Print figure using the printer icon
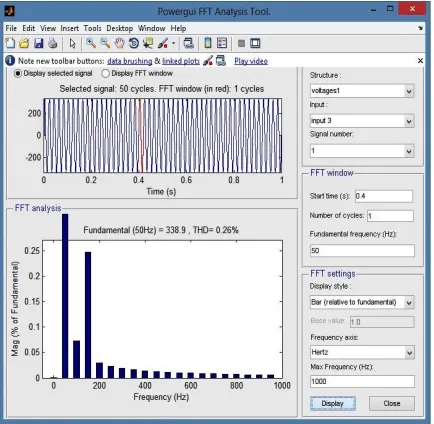The image size is (434, 424). (53, 43)
